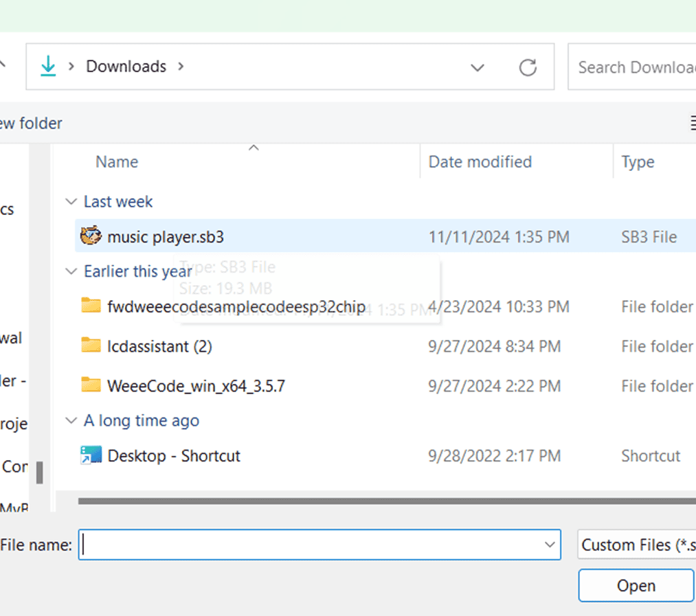Viewport: 696px width, 616px height.
Task: Sort by the Type column header
Action: coord(638,162)
